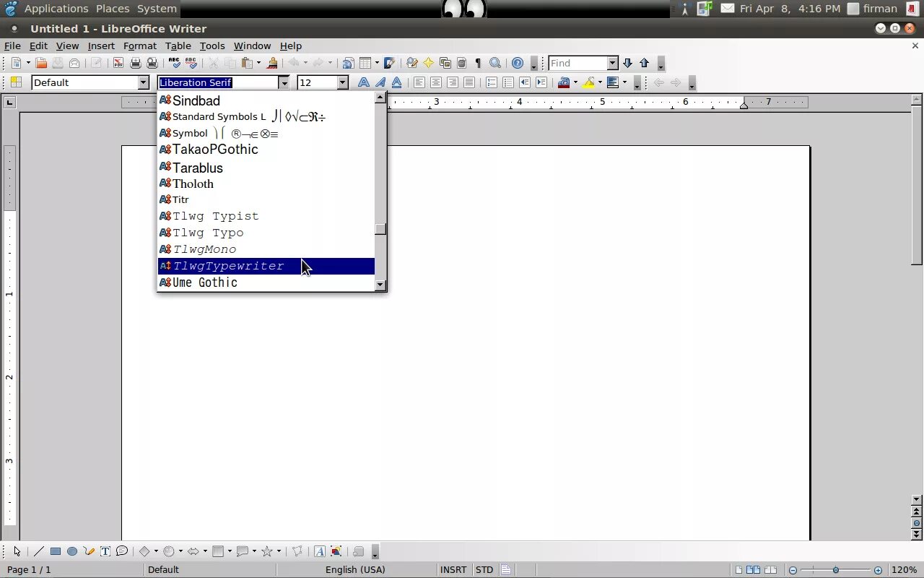This screenshot has height=578, width=924.
Task: Open the Styles and Formatting icon
Action: click(16, 82)
